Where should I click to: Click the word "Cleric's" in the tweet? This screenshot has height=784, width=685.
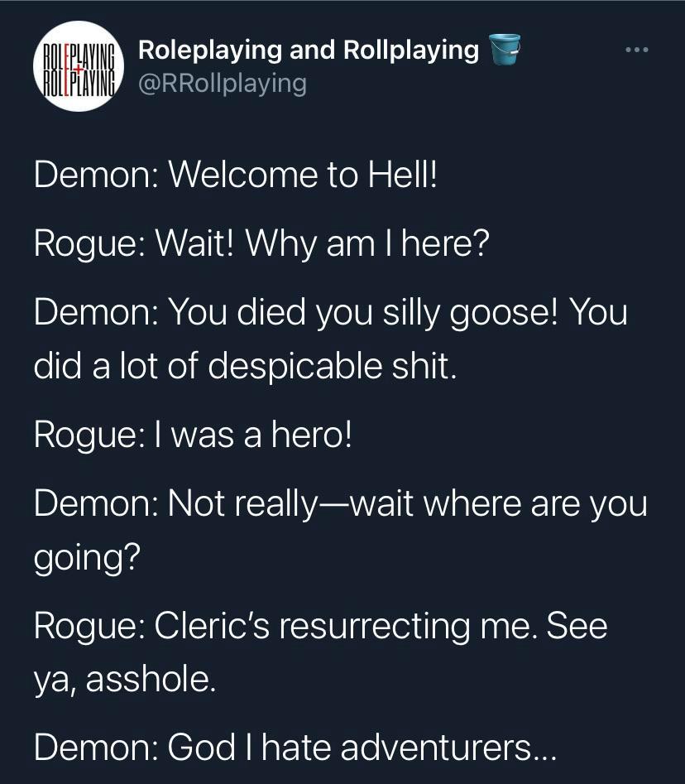tap(218, 625)
